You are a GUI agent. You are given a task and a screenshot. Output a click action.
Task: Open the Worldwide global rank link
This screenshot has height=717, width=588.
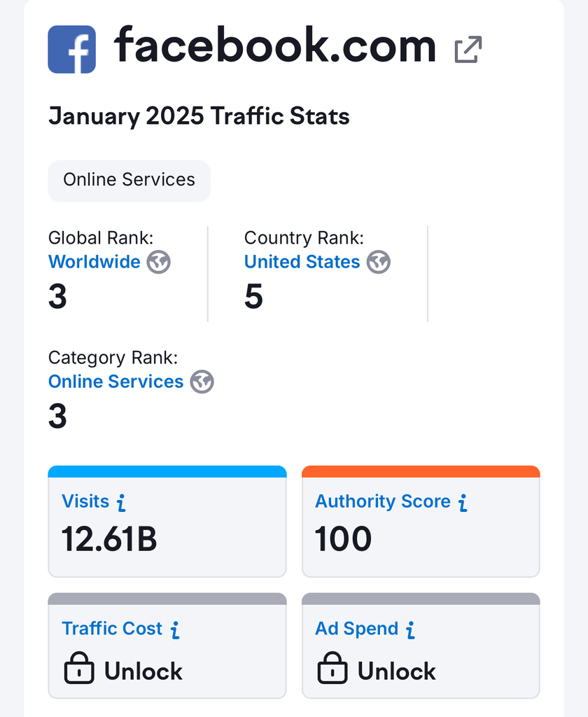(x=94, y=262)
